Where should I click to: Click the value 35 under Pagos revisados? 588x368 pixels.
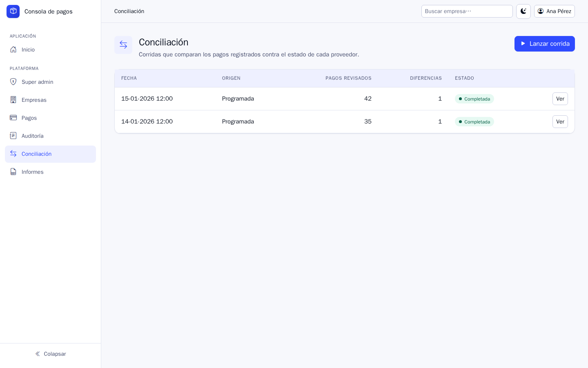click(368, 121)
